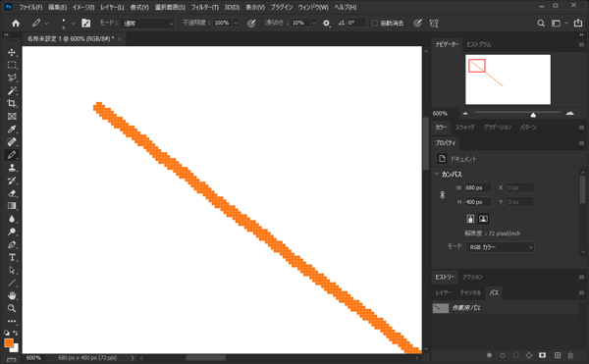Select the Gradient tool

coord(12,206)
